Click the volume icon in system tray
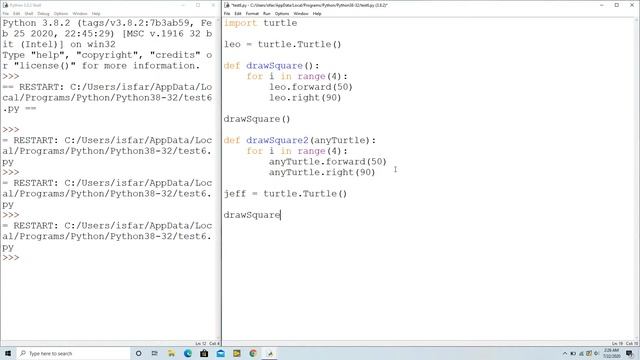640x360 pixels. pyautogui.click(x=596, y=353)
